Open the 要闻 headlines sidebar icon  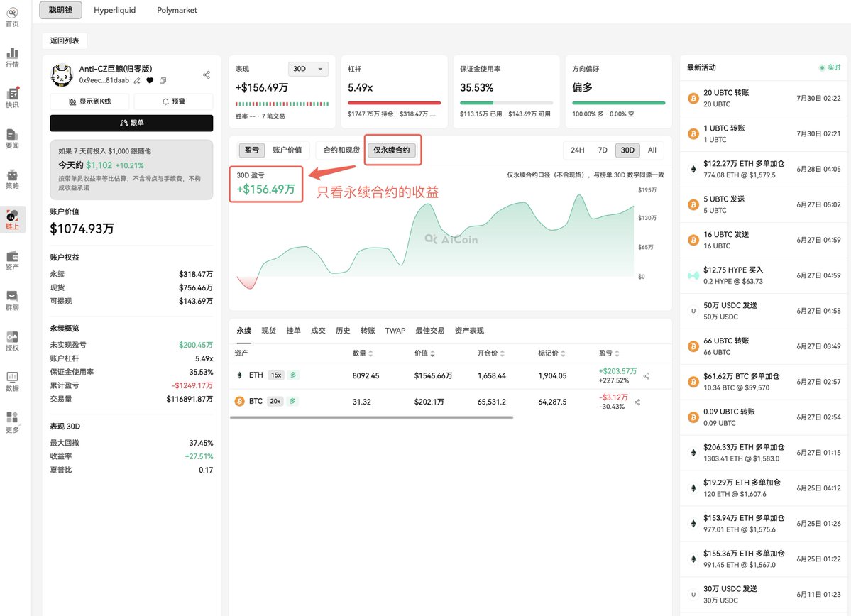[x=12, y=138]
